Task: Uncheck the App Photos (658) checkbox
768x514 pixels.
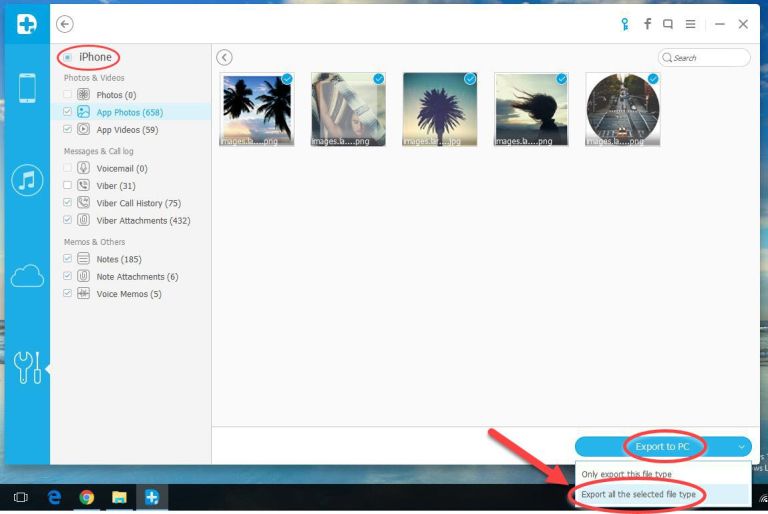Action: pos(68,112)
